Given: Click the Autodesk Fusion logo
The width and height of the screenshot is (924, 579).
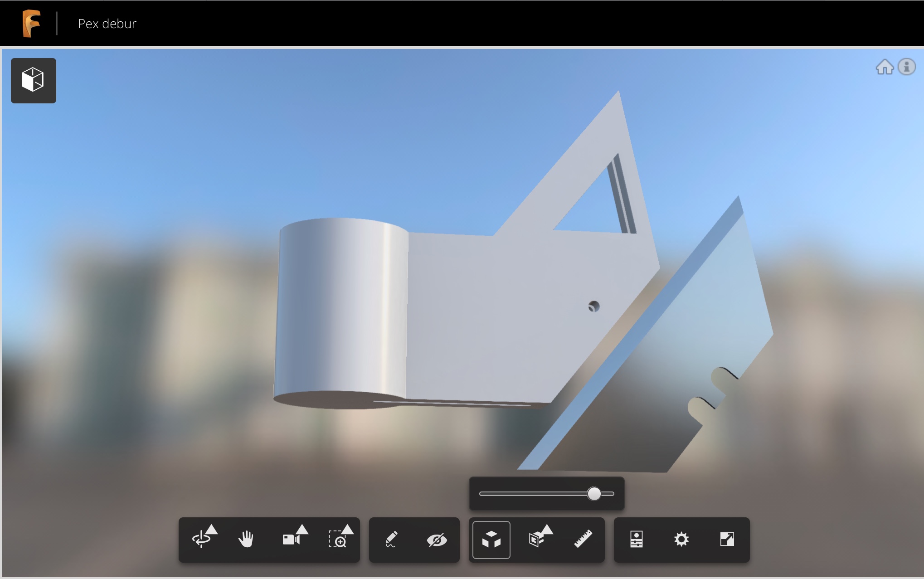Looking at the screenshot, I should 31,23.
